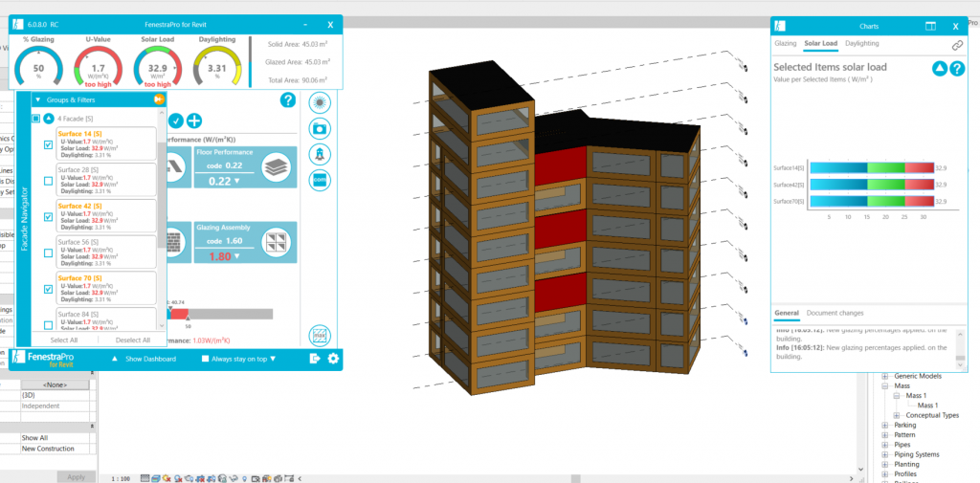Click the Apply button in Properties
The image size is (980, 483).
[x=76, y=477]
